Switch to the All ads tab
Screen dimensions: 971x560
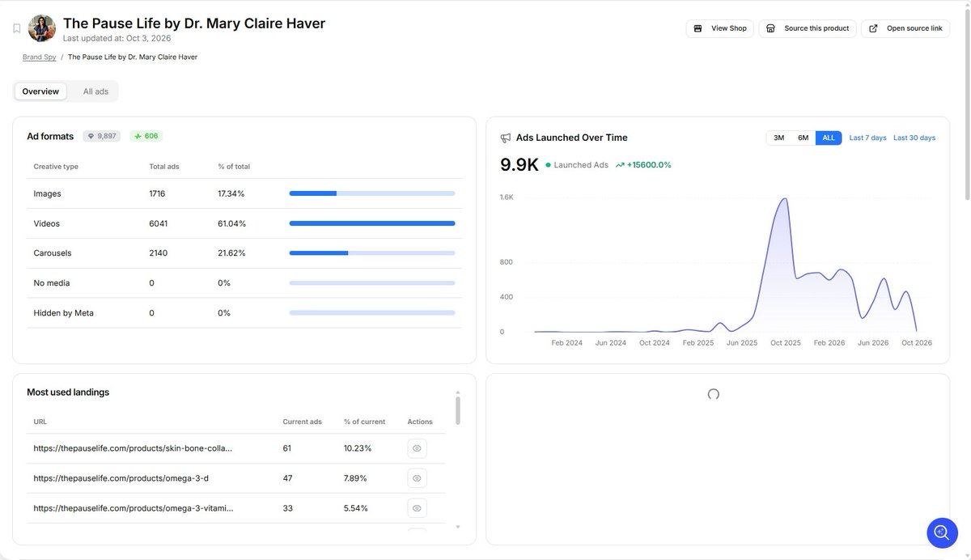tap(95, 91)
